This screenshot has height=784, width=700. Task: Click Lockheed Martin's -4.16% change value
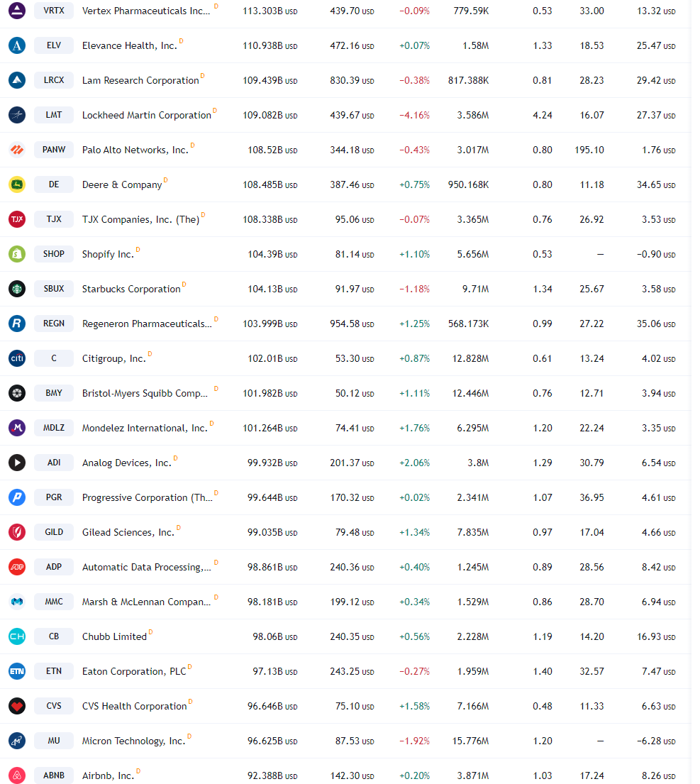(414, 115)
